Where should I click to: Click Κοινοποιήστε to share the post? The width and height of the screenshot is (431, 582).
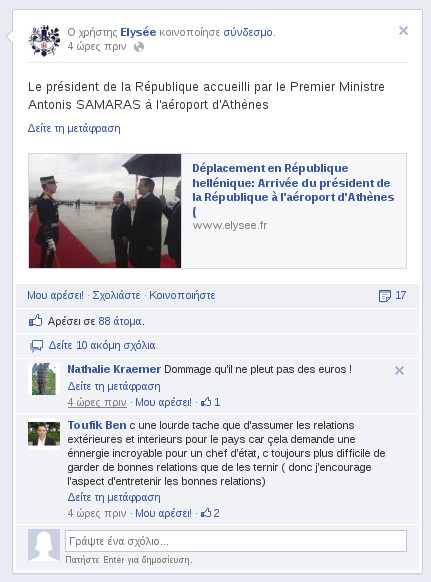click(x=182, y=295)
